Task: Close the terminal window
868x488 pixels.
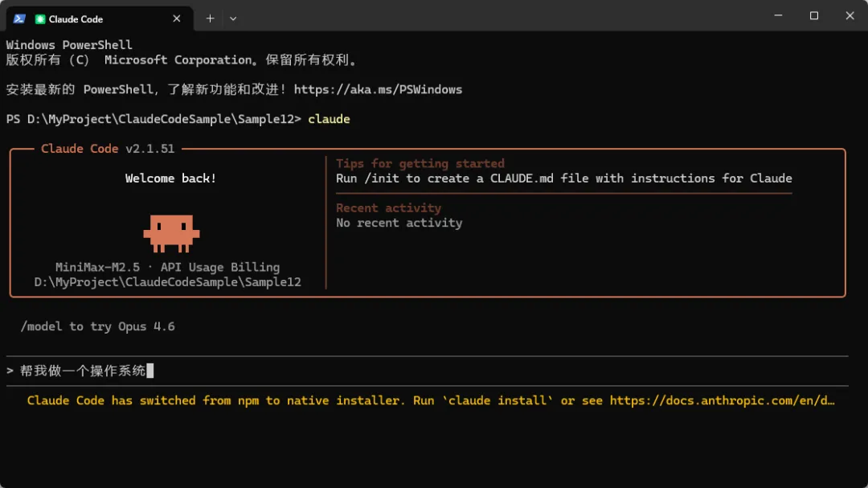Action: (850, 15)
